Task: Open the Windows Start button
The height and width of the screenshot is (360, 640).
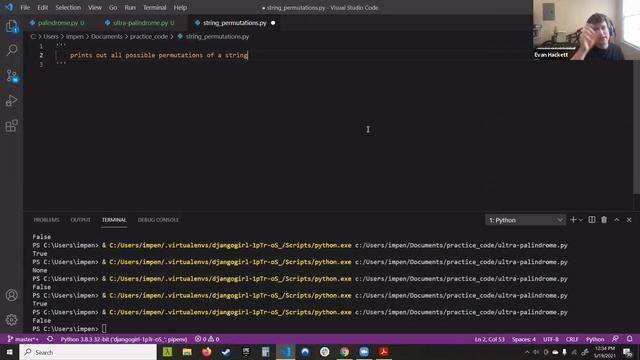Action: pyautogui.click(x=9, y=352)
